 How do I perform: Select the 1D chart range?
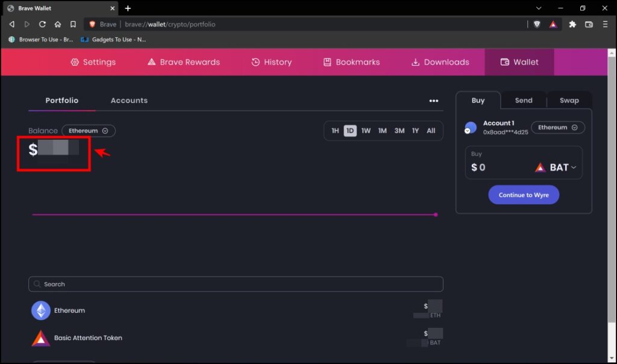350,131
